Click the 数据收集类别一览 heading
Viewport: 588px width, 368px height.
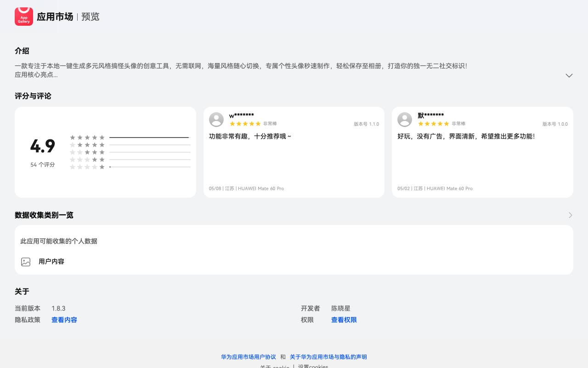pos(44,215)
